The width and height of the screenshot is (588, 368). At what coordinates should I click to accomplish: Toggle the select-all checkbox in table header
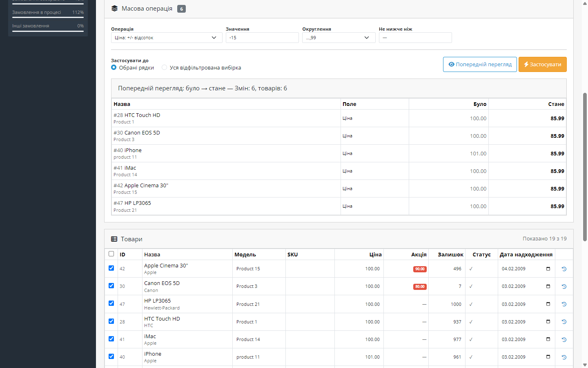click(111, 254)
